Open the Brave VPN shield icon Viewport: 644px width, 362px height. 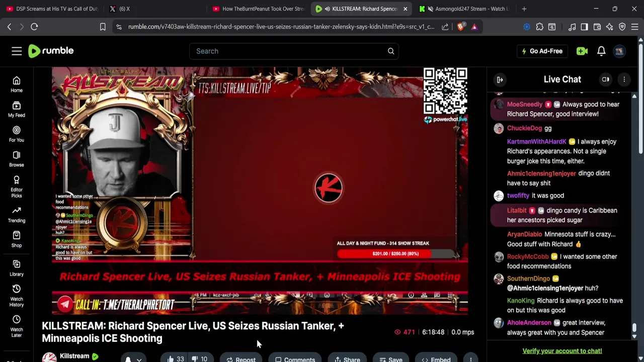coord(622,27)
